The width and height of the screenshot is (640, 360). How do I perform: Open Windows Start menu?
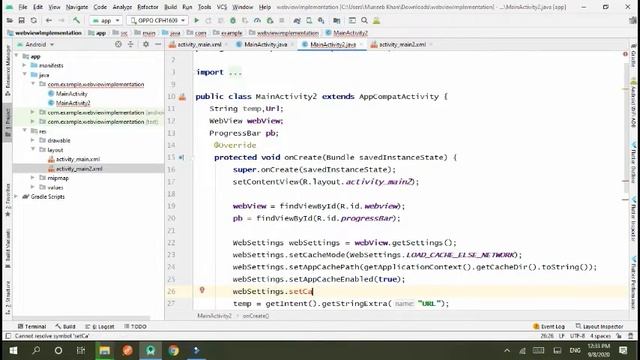click(x=13, y=350)
